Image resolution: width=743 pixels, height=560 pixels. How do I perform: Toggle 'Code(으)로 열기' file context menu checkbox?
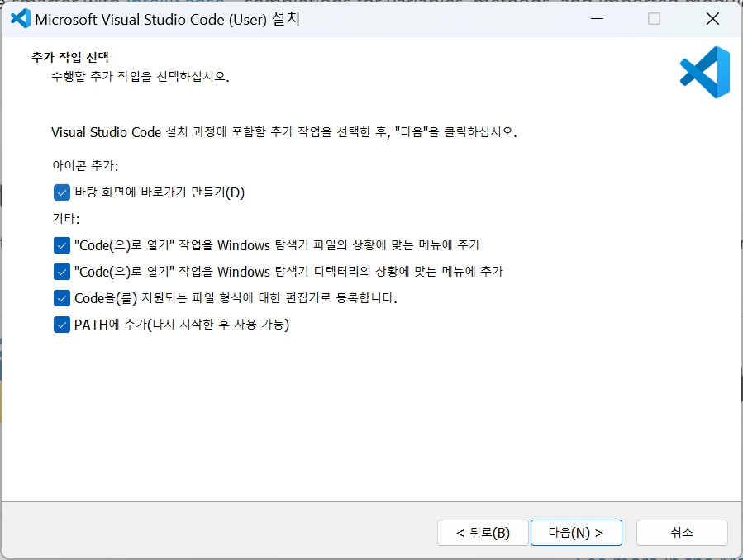click(62, 245)
